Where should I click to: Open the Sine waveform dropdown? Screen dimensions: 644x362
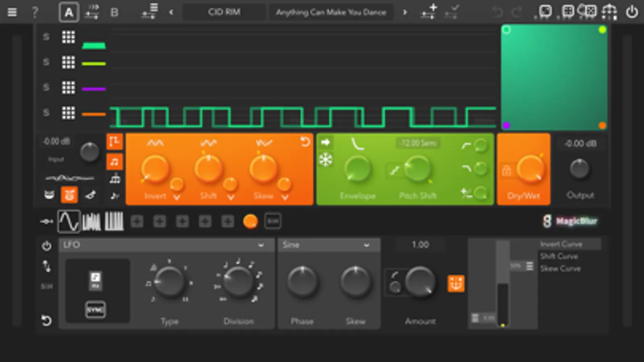[x=328, y=245]
